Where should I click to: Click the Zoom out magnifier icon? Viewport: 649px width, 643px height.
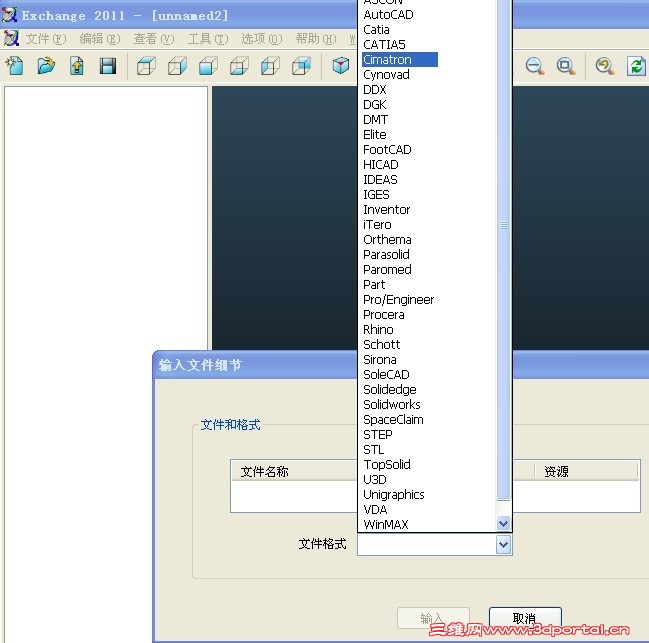[535, 66]
